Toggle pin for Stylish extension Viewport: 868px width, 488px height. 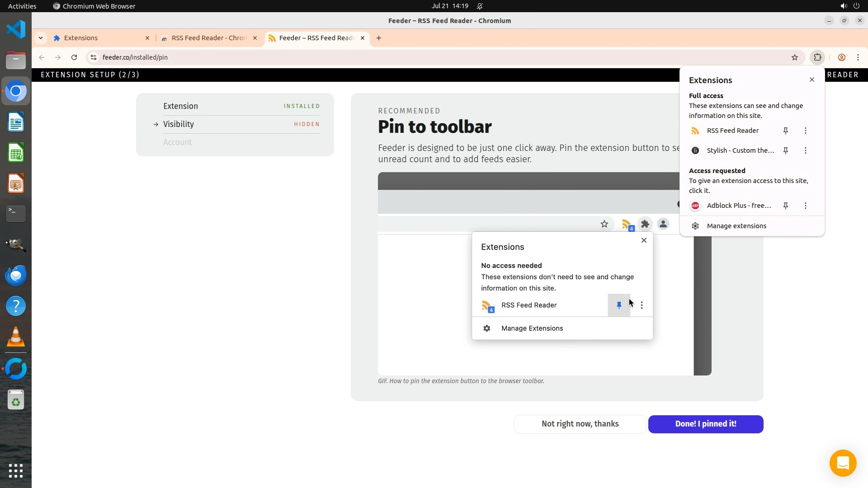tap(786, 150)
